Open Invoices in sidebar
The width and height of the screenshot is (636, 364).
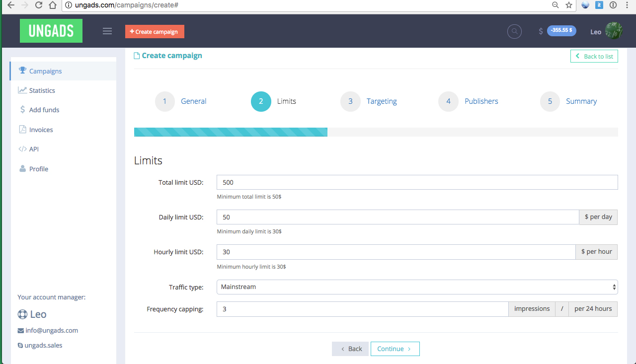point(63,130)
